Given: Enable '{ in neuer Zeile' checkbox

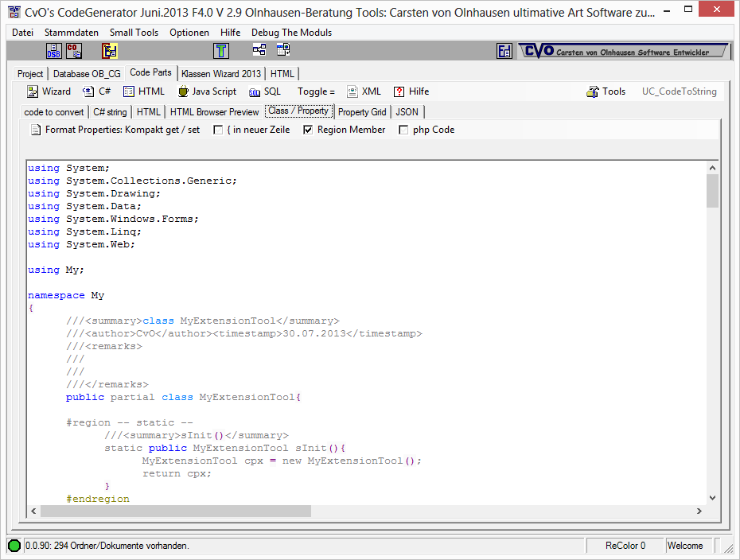Looking at the screenshot, I should tap(218, 130).
